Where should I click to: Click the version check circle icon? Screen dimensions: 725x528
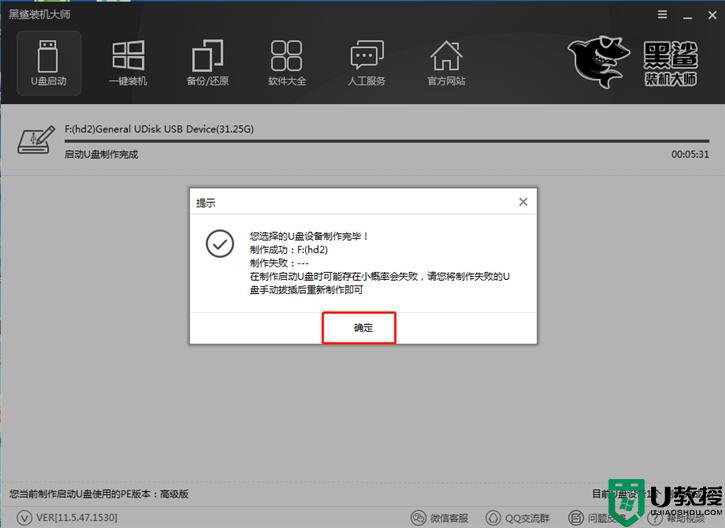point(24,518)
